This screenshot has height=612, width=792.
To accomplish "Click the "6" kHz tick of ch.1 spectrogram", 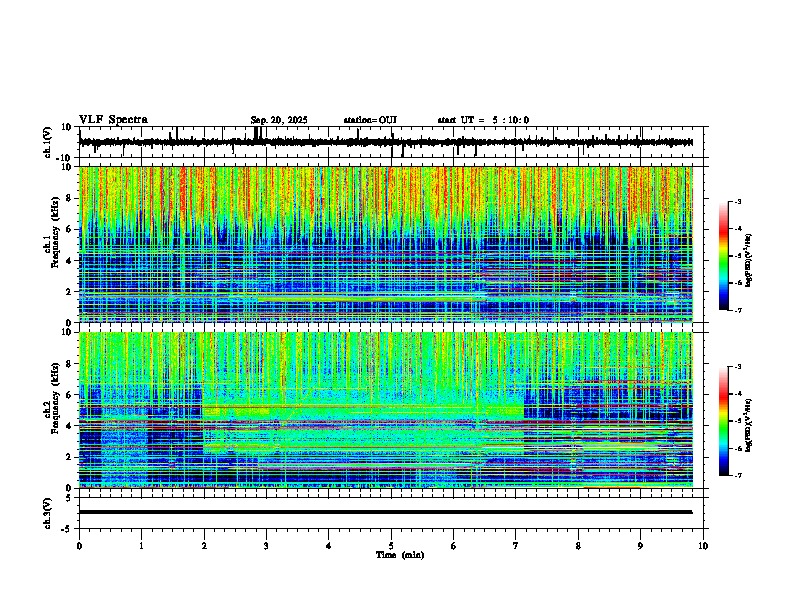I will 71,229.
